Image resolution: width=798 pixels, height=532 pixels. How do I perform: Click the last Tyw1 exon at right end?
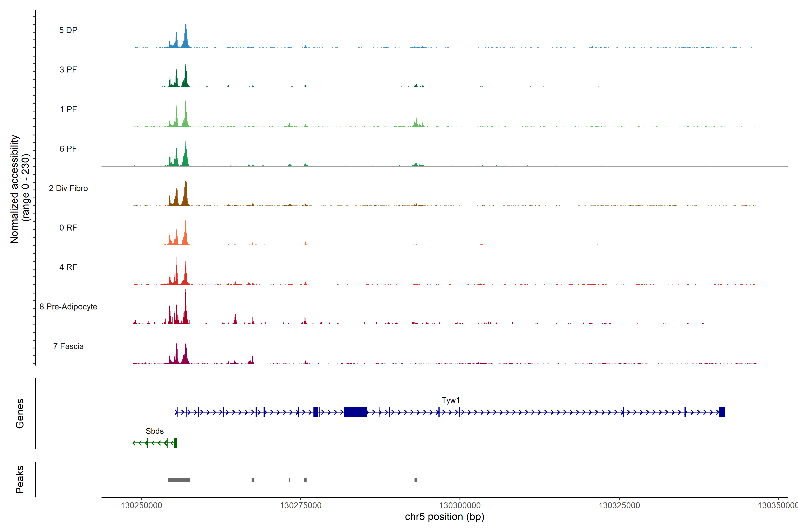[x=721, y=412]
